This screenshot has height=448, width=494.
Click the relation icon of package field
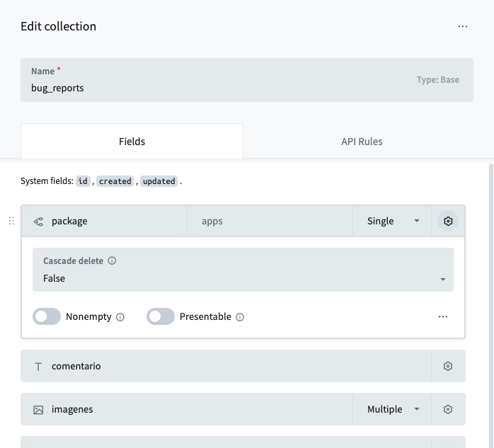pos(38,222)
